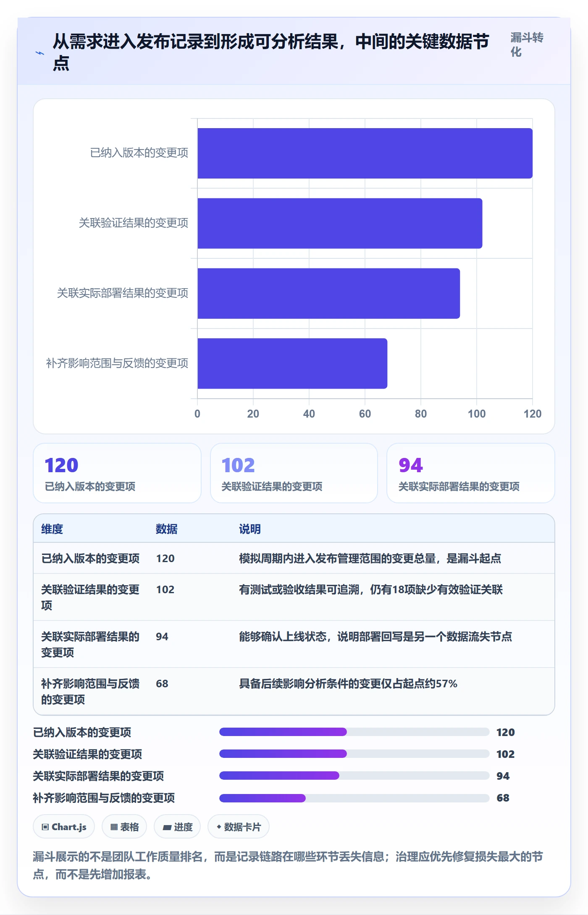Select the 补齐影响范围与反馈的变更项 chart bar
Screen dimensions: 588x915
click(x=292, y=363)
